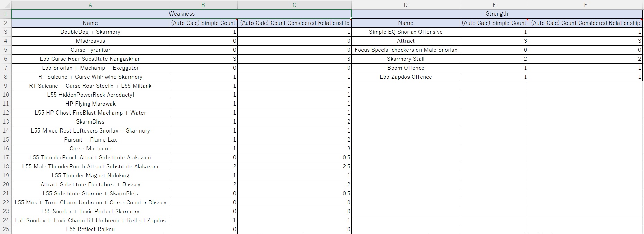Click the L55 Reflect Raikou cell
The width and height of the screenshot is (644, 234).
(x=90, y=229)
